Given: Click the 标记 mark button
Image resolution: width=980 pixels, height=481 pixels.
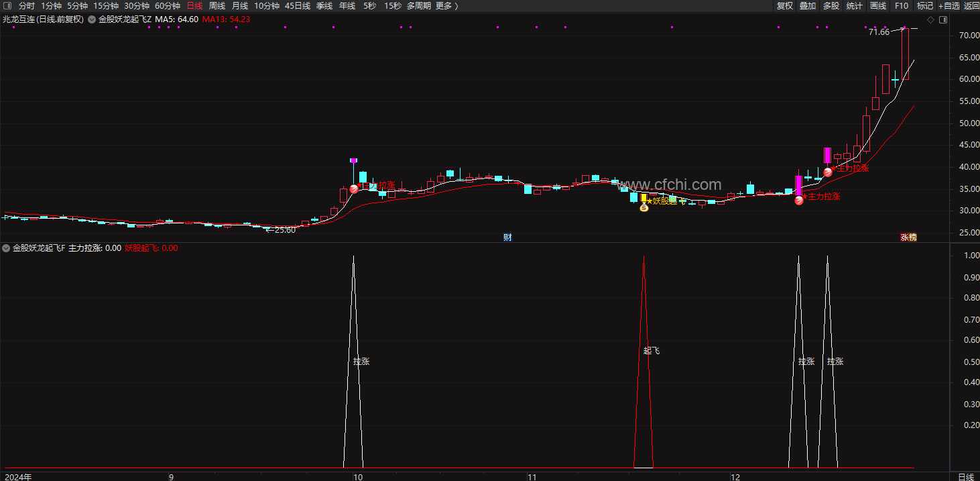Looking at the screenshot, I should (x=925, y=6).
